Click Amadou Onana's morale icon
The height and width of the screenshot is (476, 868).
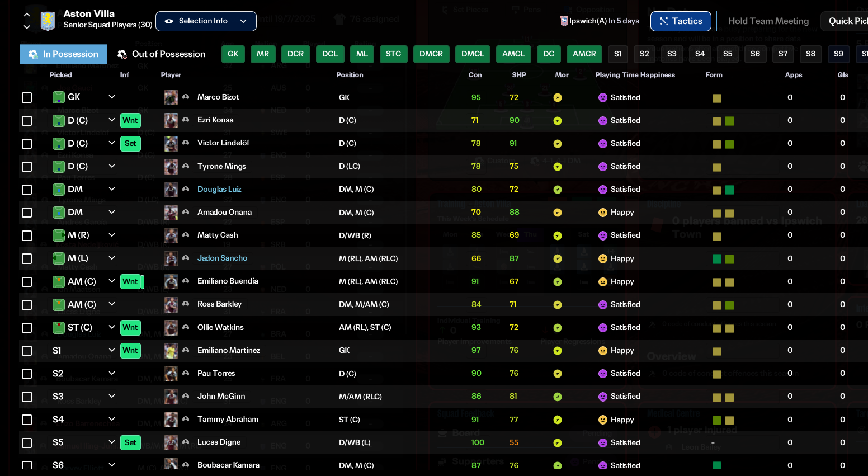558,213
